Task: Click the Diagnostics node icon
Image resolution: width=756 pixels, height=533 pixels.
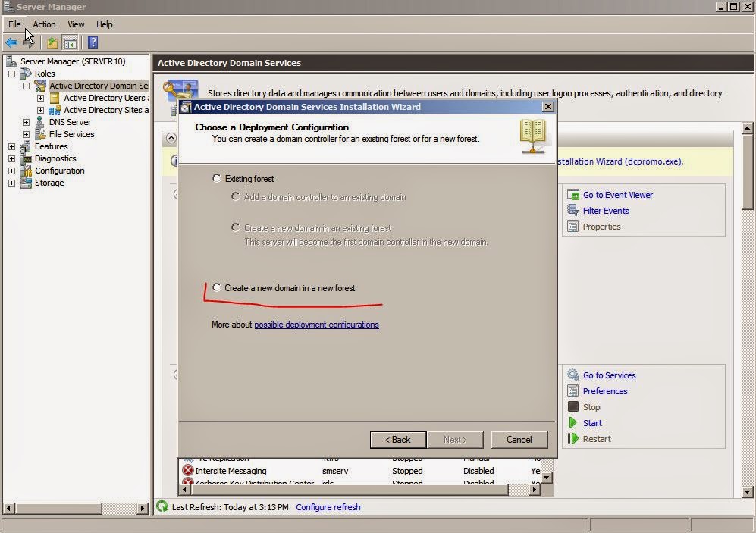Action: [26, 158]
